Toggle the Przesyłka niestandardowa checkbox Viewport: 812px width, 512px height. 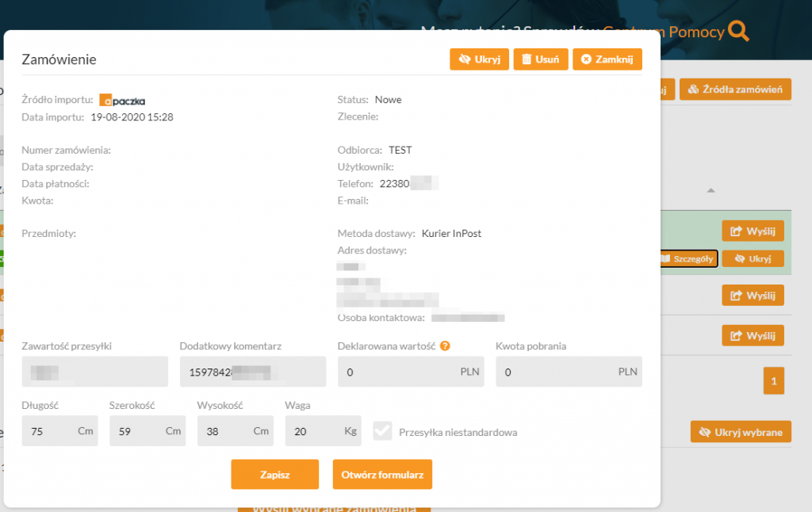pos(383,431)
